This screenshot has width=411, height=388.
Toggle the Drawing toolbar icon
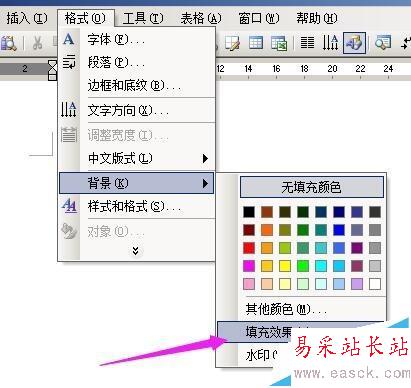355,43
